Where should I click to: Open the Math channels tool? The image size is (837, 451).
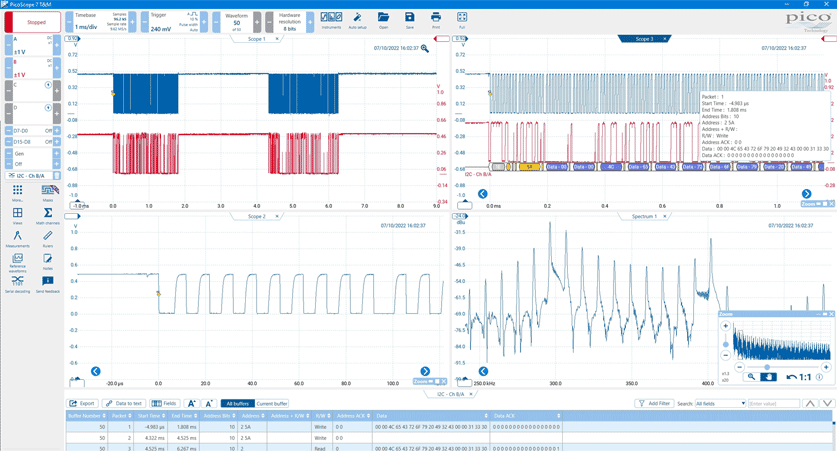click(x=47, y=215)
